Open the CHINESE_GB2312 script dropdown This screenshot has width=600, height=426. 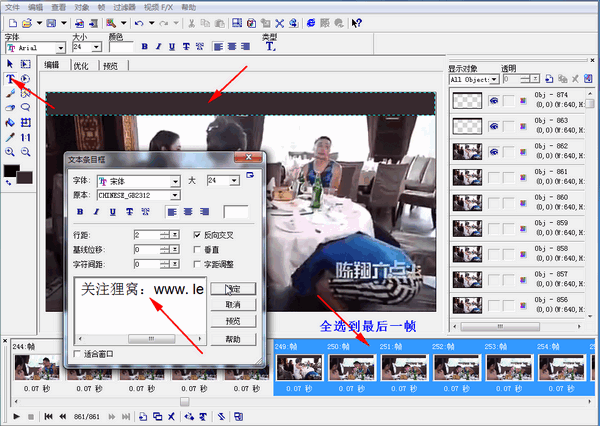pyautogui.click(x=175, y=195)
